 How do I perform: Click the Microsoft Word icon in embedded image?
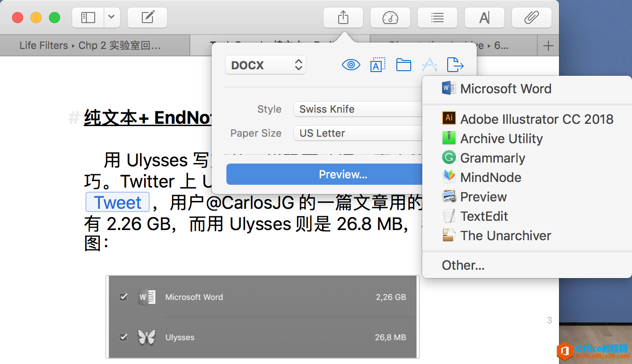146,297
